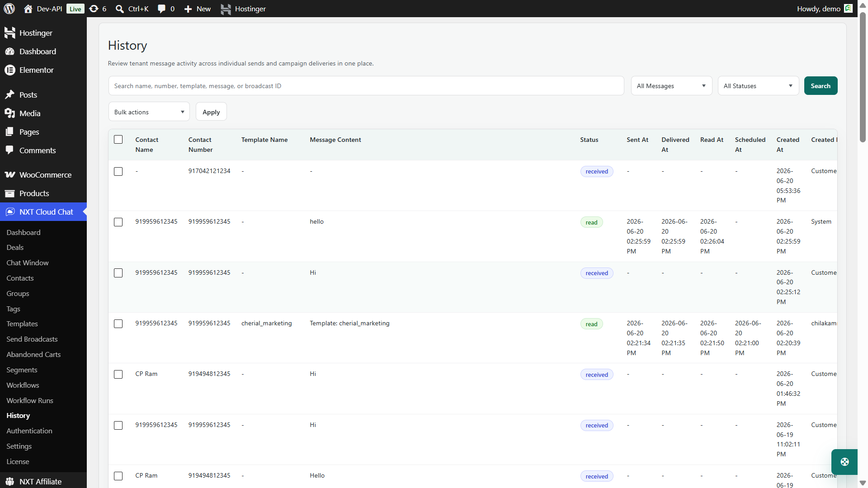This screenshot has height=488, width=868.
Task: Click the Comments sidebar bubble icon
Action: pos(9,150)
